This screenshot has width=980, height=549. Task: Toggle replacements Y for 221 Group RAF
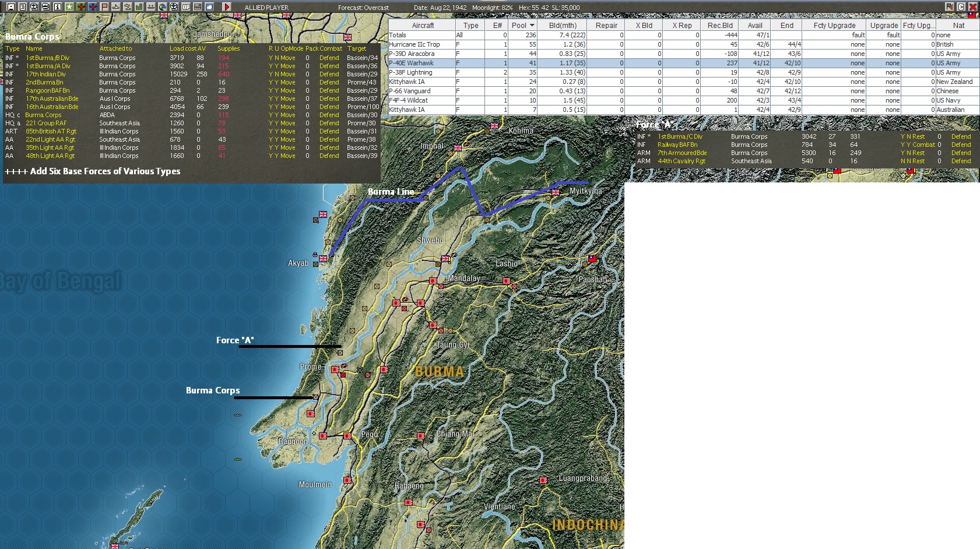click(x=271, y=123)
